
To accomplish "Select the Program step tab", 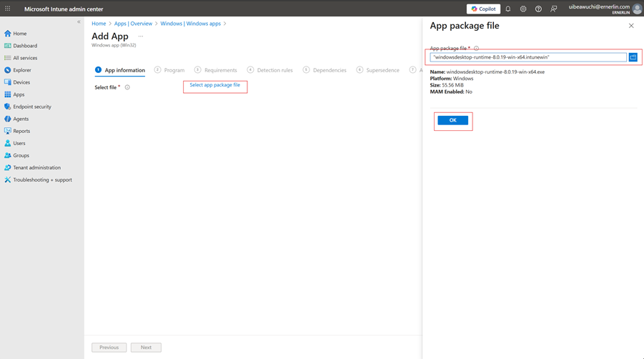I will [169, 70].
